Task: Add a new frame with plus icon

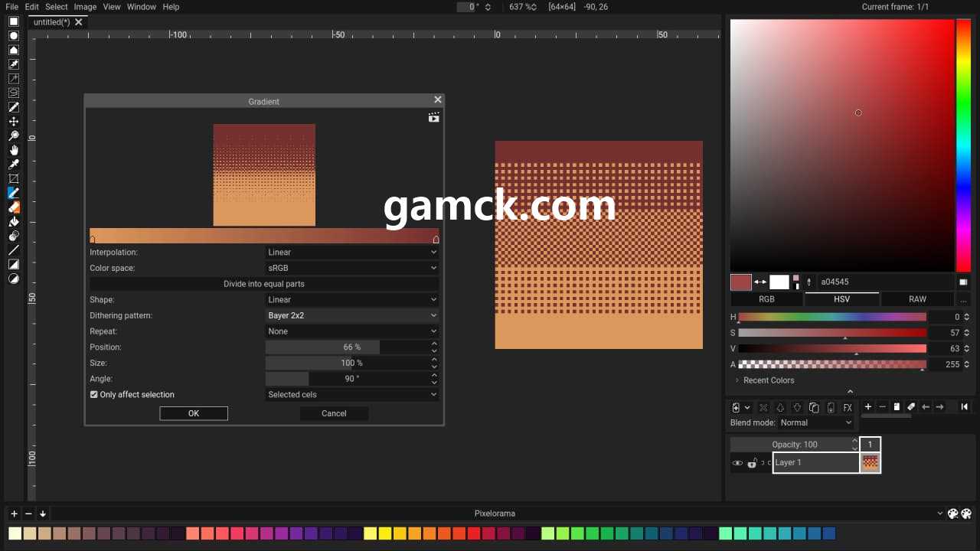Action: [868, 407]
